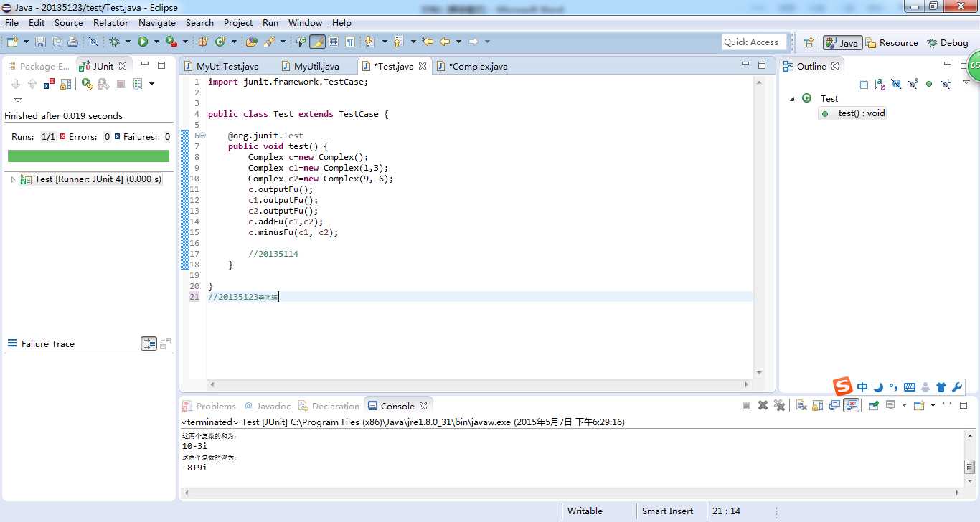Click the Quick Access search field
This screenshot has width=980, height=522.
pyautogui.click(x=755, y=42)
